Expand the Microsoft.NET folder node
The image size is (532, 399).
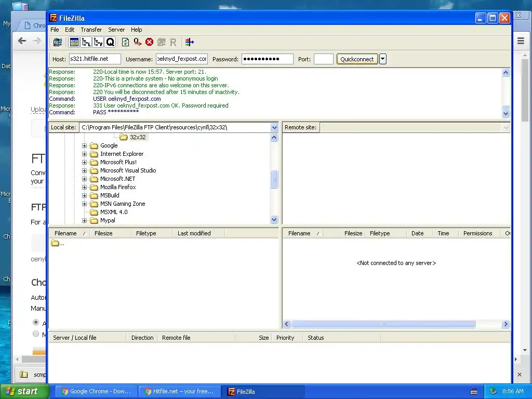click(x=85, y=179)
